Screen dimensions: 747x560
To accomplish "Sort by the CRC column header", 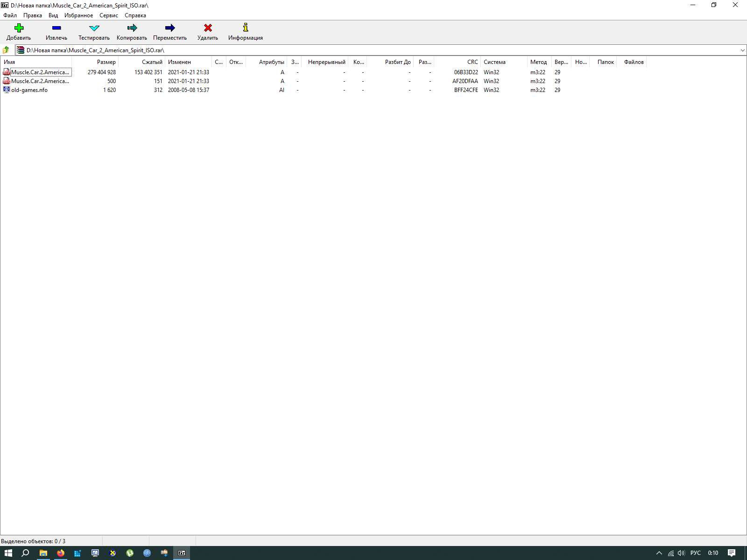I will [x=458, y=62].
